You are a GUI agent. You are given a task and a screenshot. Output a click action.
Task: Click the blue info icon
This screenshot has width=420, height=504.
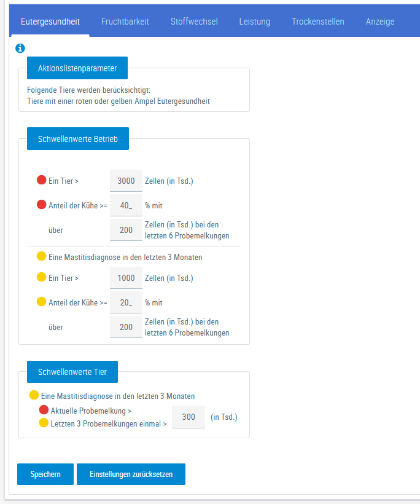point(20,48)
